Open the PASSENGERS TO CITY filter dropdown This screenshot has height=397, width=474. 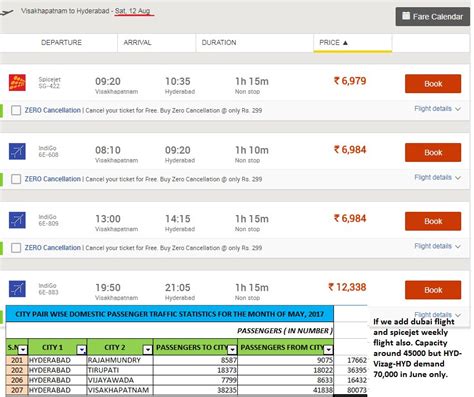pos(232,349)
